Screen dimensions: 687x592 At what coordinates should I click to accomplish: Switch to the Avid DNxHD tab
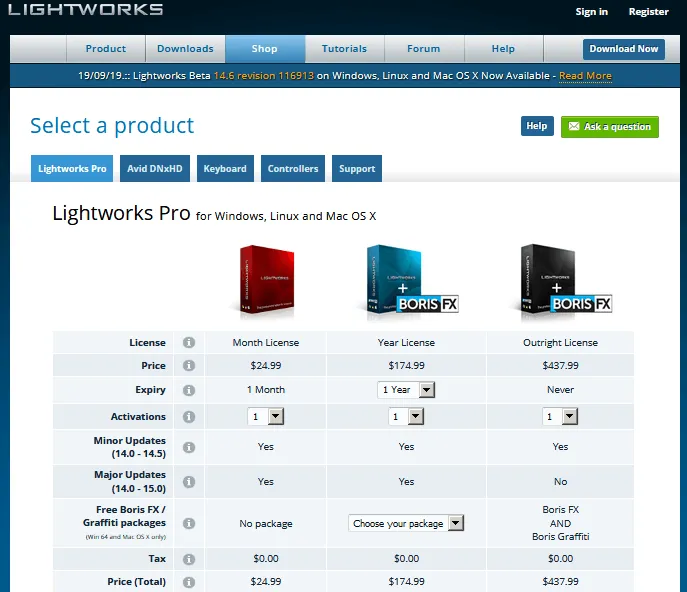pyautogui.click(x=155, y=168)
